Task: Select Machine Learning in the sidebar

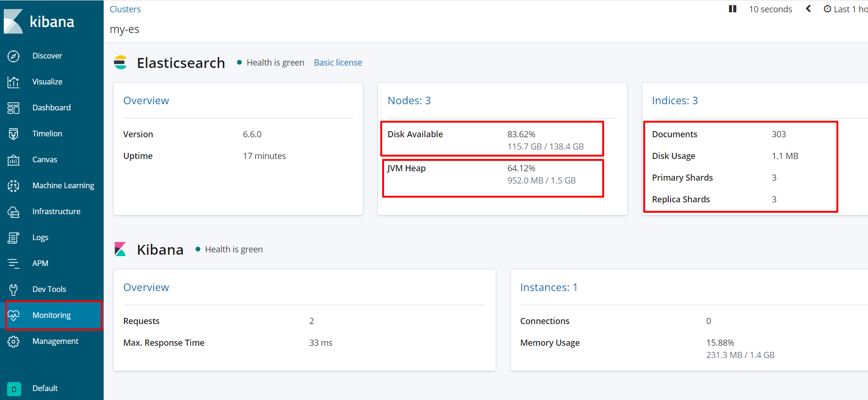Action: [63, 185]
